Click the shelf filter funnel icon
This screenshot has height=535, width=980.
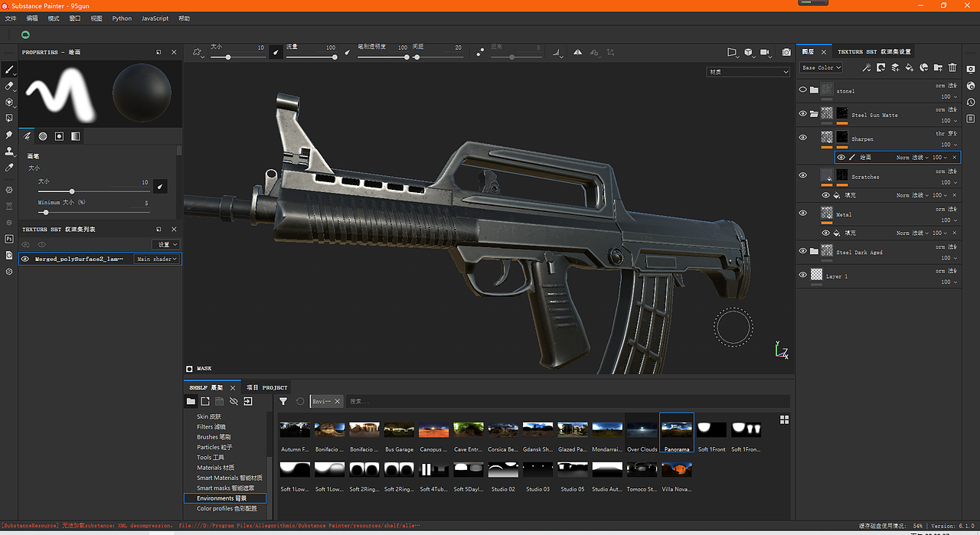pyautogui.click(x=283, y=401)
